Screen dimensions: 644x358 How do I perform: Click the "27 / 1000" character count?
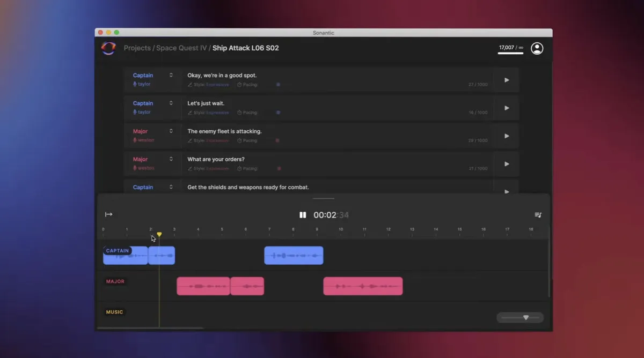pos(478,85)
